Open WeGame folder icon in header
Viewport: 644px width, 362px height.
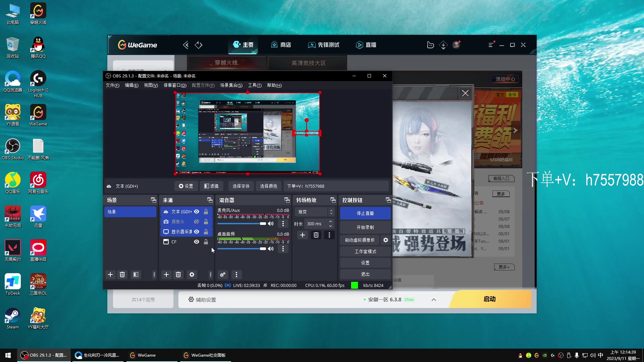(x=431, y=45)
